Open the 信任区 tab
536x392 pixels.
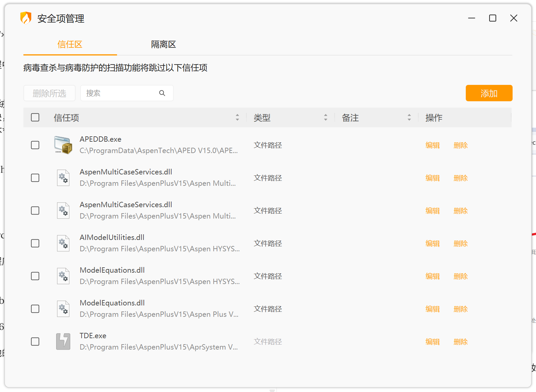(70, 44)
